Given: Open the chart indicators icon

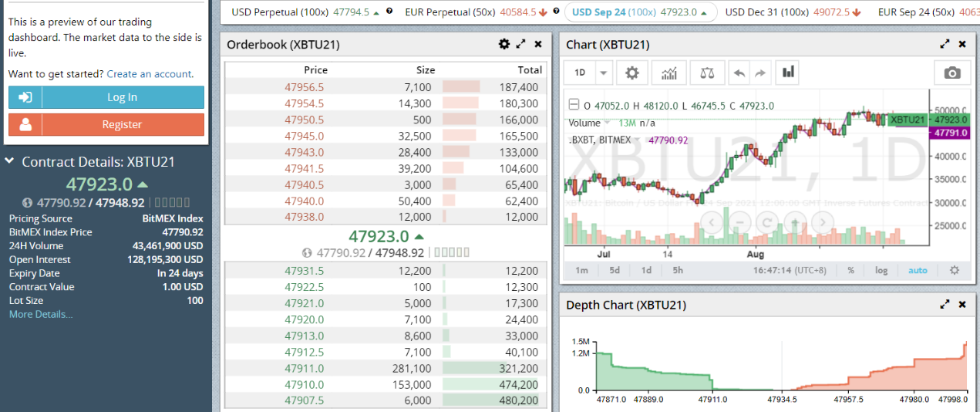Looking at the screenshot, I should pyautogui.click(x=669, y=73).
